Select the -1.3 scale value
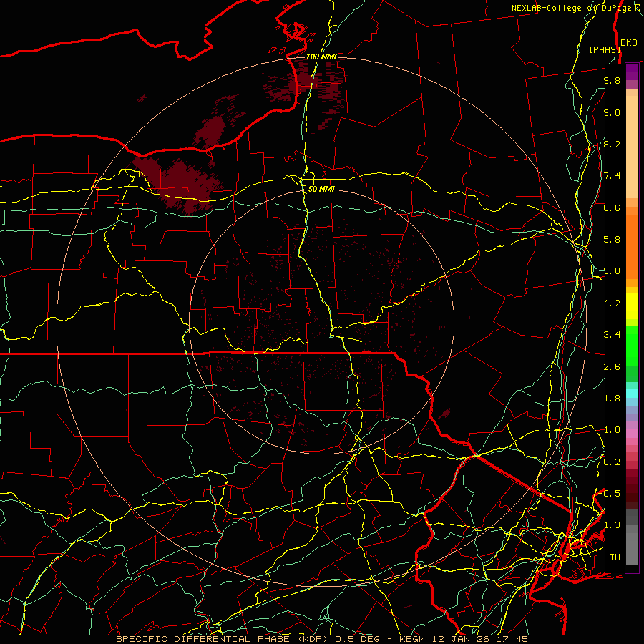 (610, 525)
